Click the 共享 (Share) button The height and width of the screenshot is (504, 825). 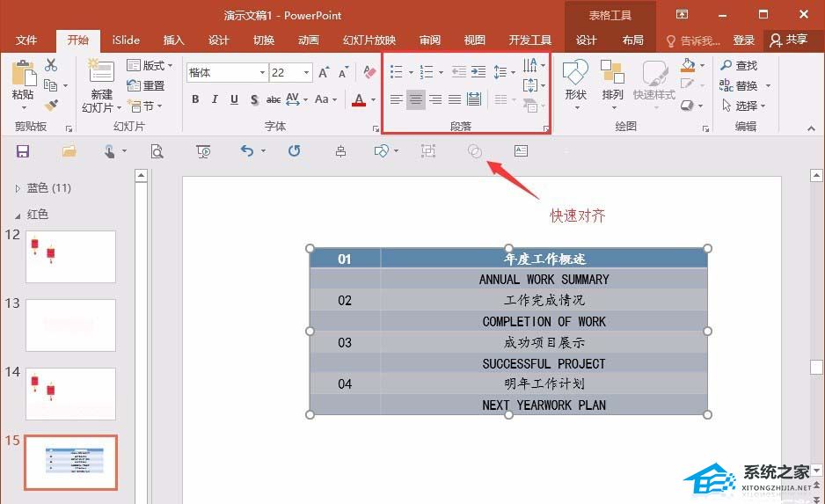coord(789,40)
